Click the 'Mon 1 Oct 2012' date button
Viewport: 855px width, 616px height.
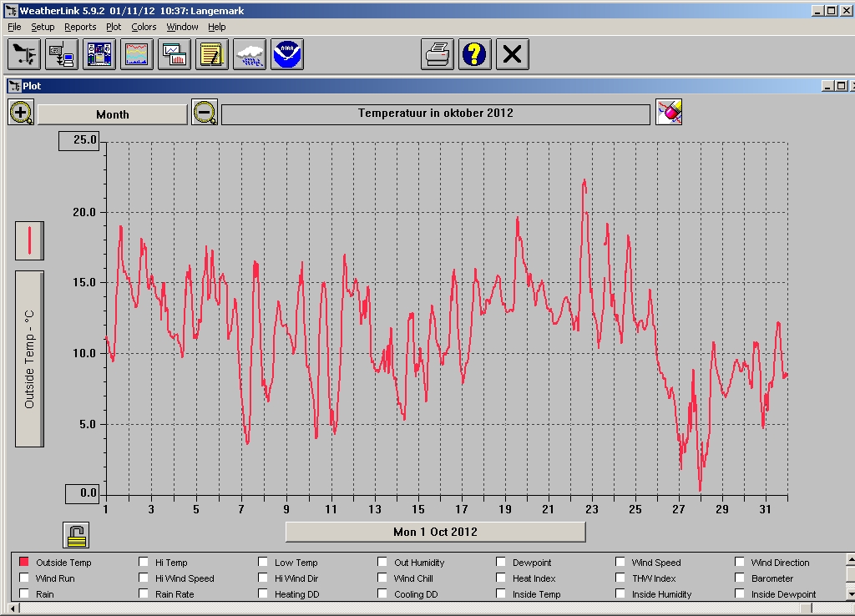(436, 532)
